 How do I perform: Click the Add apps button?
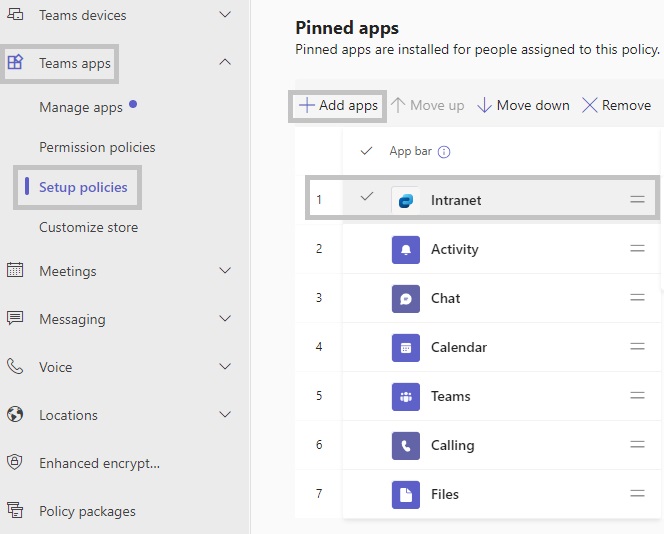click(338, 105)
